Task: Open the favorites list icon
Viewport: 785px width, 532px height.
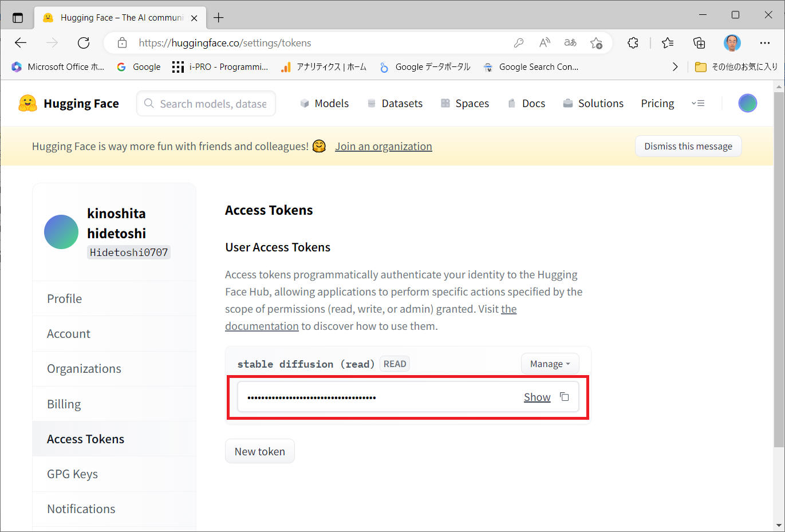Action: pos(668,43)
